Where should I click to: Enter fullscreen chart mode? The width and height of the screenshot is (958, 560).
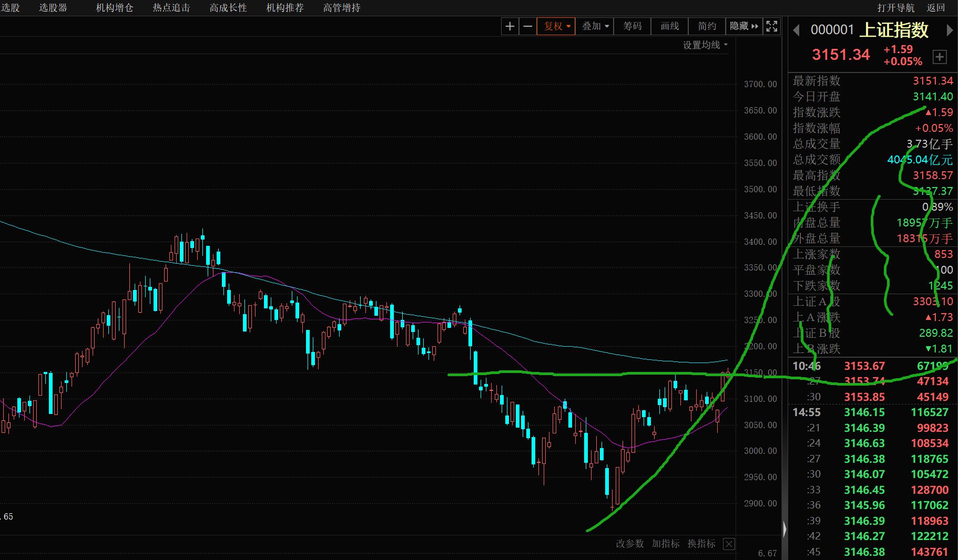[771, 26]
